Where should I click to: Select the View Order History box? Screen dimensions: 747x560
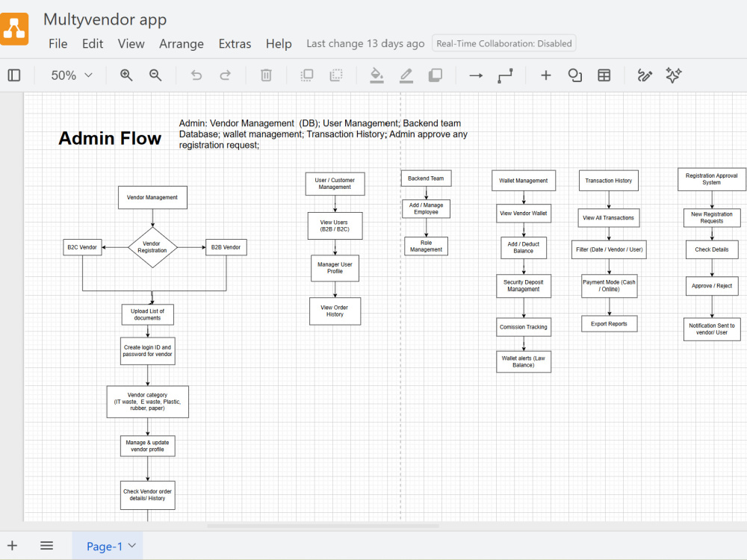335,311
